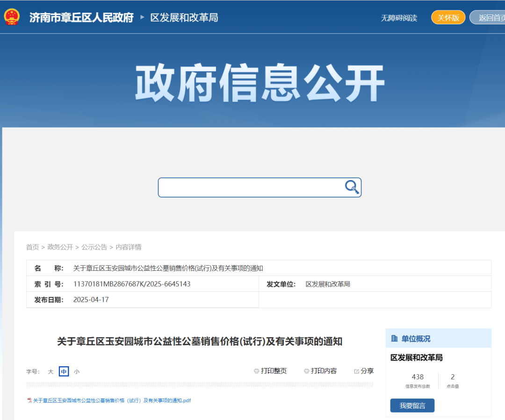Image resolution: width=505 pixels, height=420 pixels.
Task: Click 打印内容 print content
Action: 324,371
